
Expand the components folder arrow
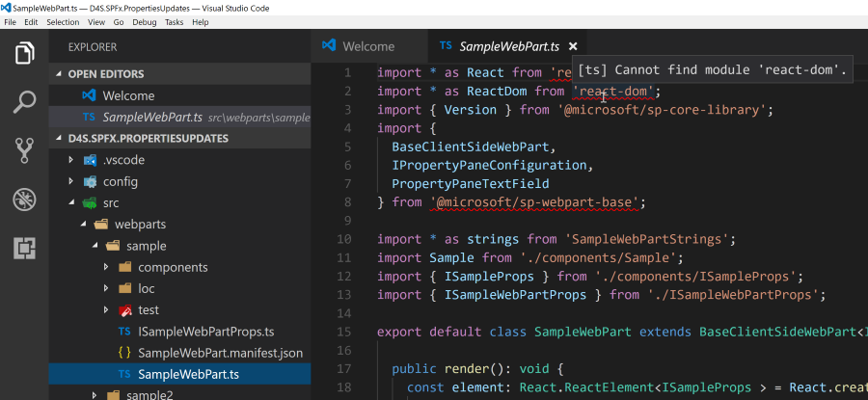click(106, 268)
